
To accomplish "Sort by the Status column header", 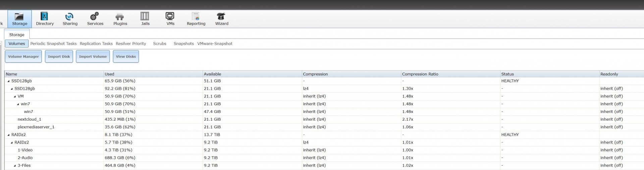I will coord(549,74).
